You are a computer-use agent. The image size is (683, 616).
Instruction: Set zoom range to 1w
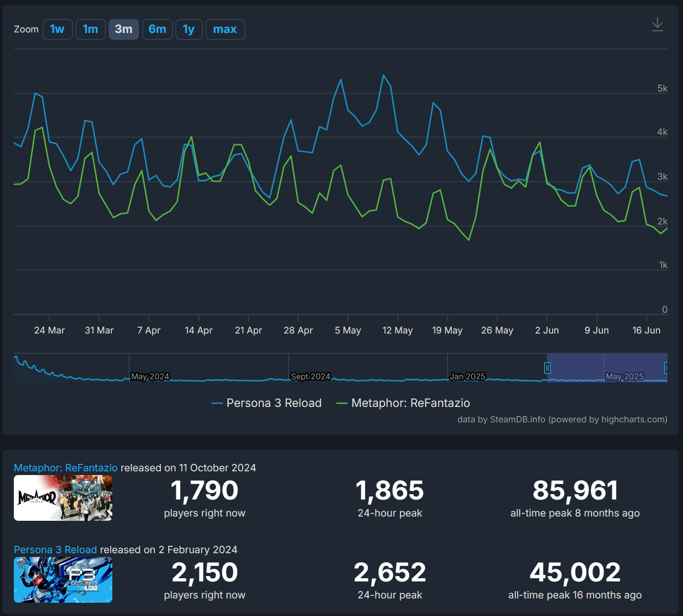coord(57,29)
